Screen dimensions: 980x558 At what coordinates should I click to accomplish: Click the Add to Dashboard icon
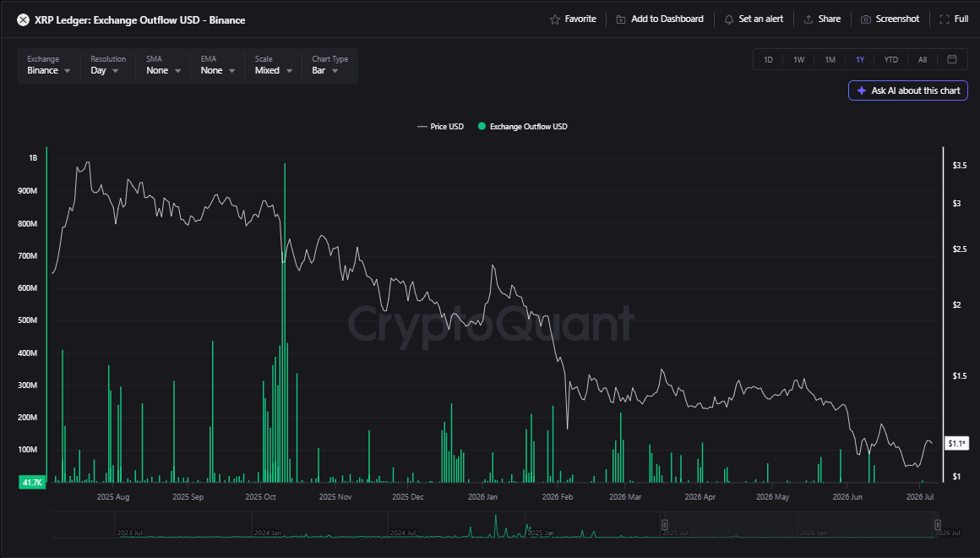621,19
